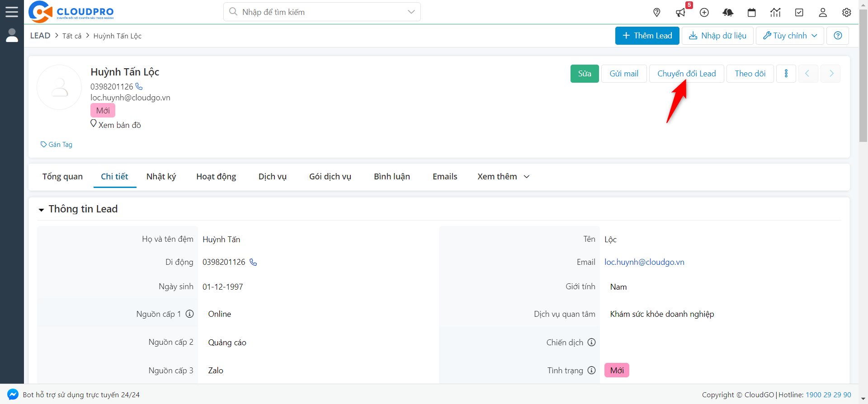The image size is (868, 404).
Task: Expand the Xem thêm tab menu
Action: click(x=503, y=177)
